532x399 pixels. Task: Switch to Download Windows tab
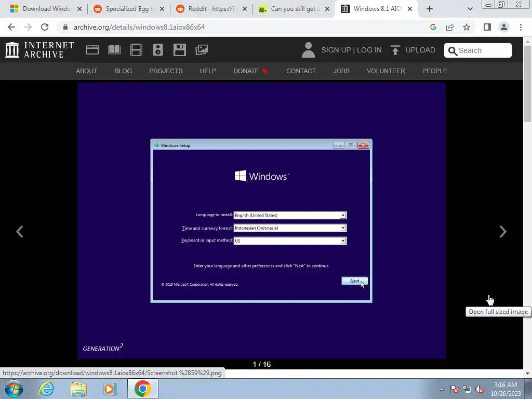pyautogui.click(x=46, y=9)
